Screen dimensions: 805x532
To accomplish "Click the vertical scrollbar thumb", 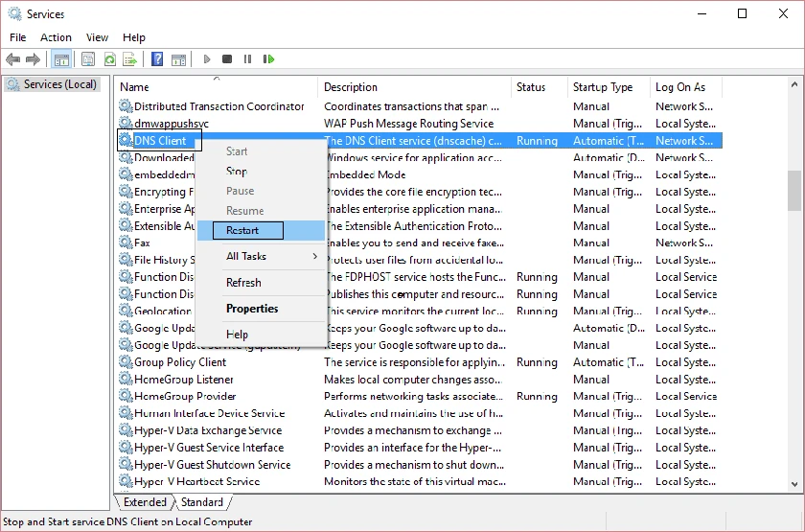I will coord(794,191).
